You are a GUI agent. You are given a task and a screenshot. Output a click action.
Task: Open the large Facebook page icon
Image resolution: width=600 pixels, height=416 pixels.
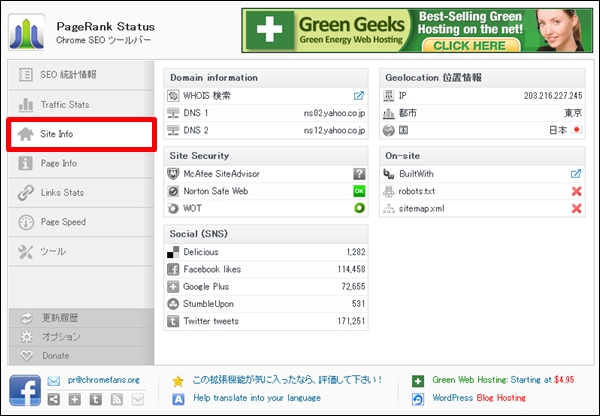[x=25, y=390]
